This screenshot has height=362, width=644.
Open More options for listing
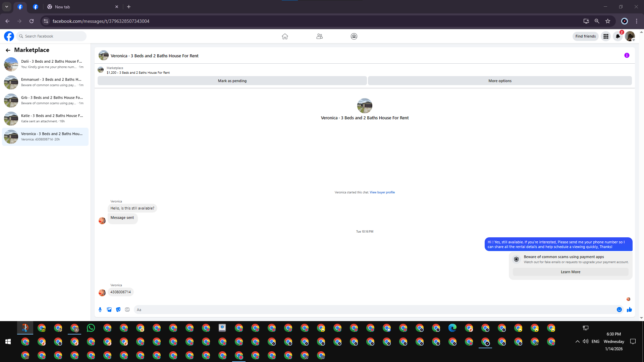click(x=500, y=81)
